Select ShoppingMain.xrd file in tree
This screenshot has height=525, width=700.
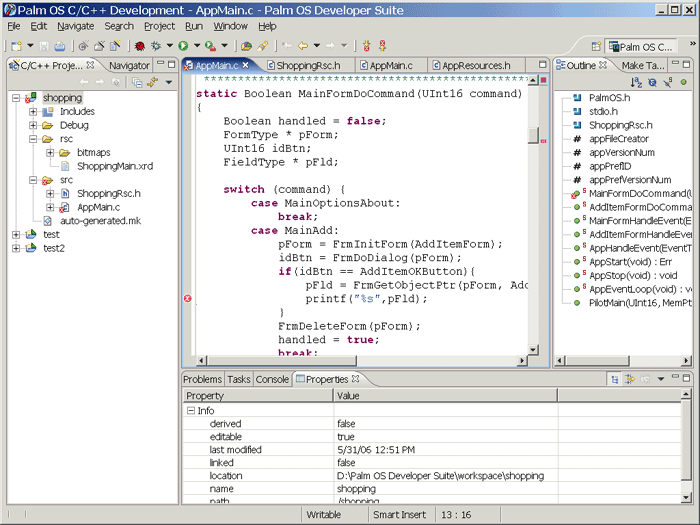pos(115,167)
